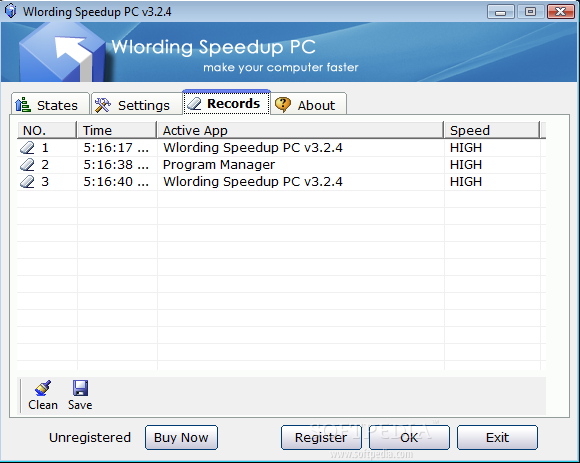Click the Active App column header
Image resolution: width=580 pixels, height=463 pixels.
[x=300, y=130]
